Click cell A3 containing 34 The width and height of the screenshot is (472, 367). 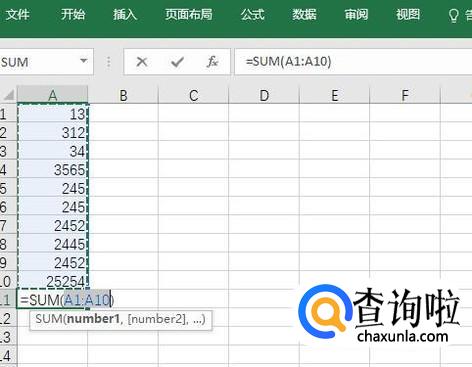(x=53, y=151)
